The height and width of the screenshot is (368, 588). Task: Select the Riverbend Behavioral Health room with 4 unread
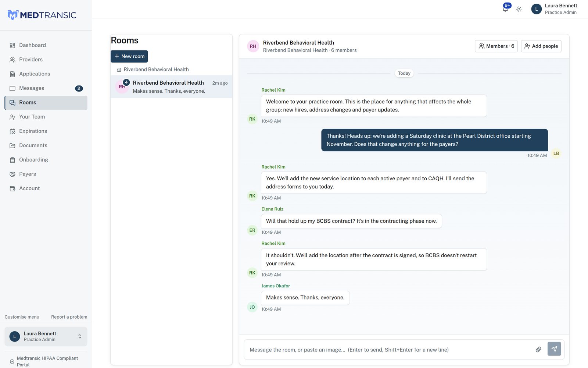click(171, 87)
